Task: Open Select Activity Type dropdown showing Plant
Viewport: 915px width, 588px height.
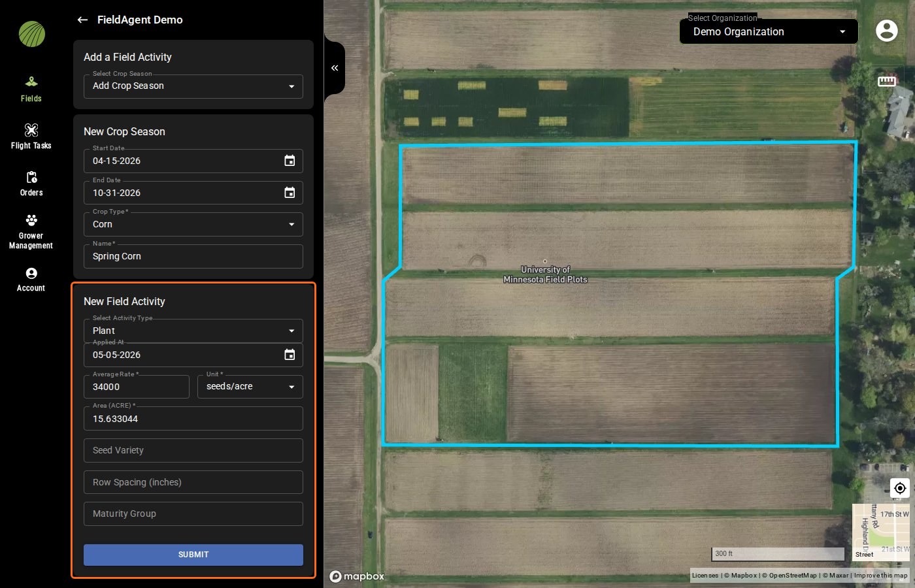Action: (x=193, y=331)
